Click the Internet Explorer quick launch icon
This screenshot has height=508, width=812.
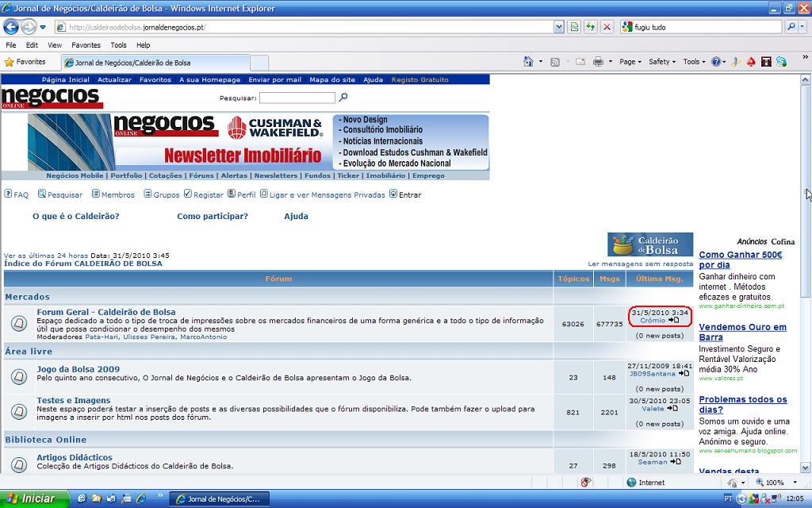[141, 498]
